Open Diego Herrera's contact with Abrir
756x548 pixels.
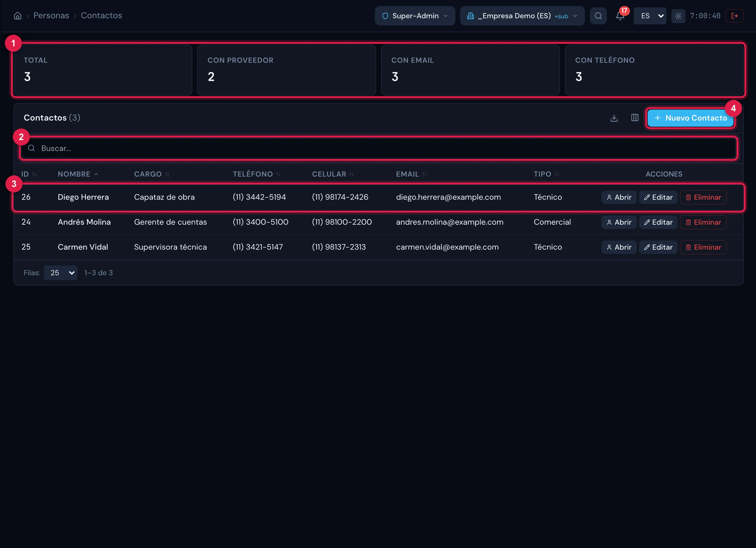(619, 197)
